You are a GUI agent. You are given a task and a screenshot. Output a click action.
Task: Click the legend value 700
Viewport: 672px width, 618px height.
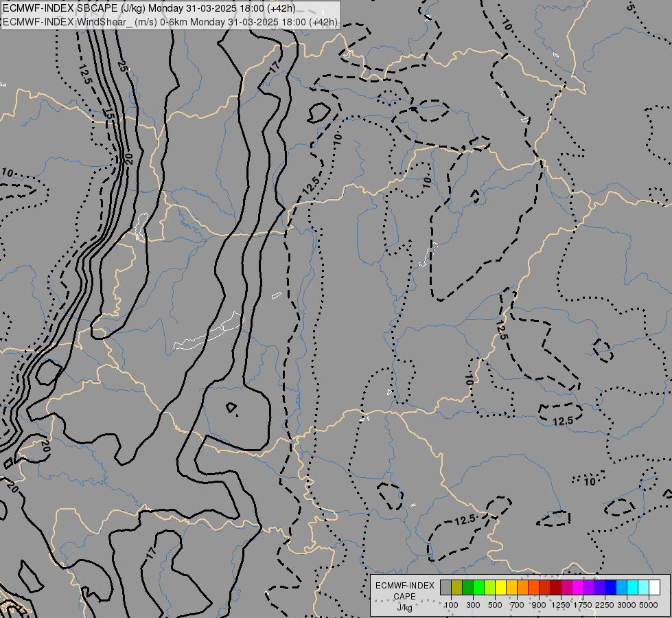point(518,605)
